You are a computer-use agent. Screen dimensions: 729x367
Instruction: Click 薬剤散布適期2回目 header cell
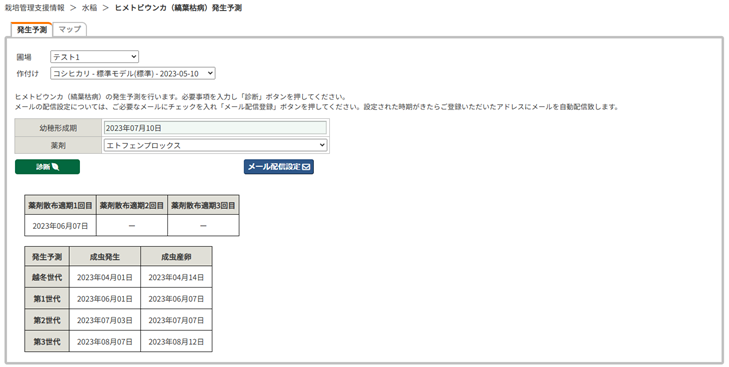point(132,205)
